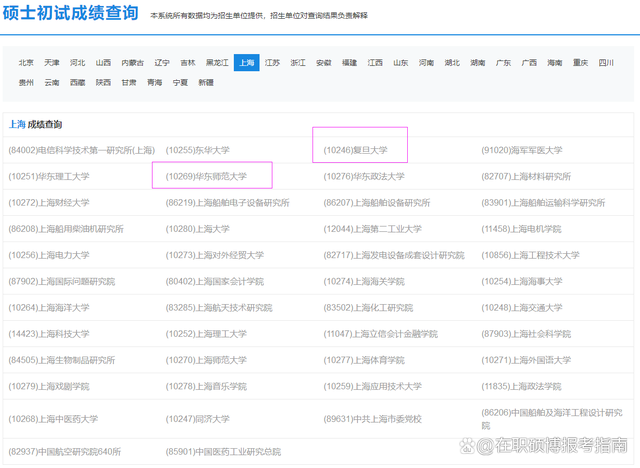Open the 广西 tab
The image size is (640, 468).
point(529,62)
